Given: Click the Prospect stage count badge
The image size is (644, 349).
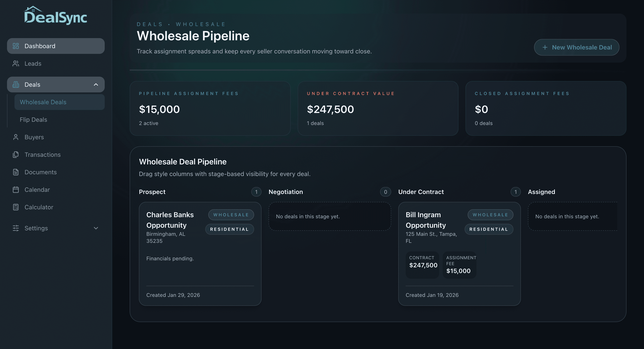Looking at the screenshot, I should (x=256, y=192).
